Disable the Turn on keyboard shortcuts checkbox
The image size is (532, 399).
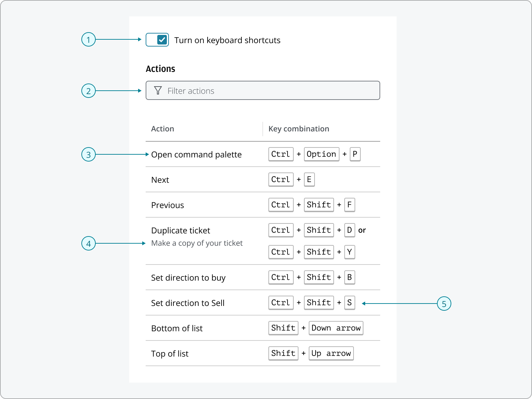click(x=157, y=40)
